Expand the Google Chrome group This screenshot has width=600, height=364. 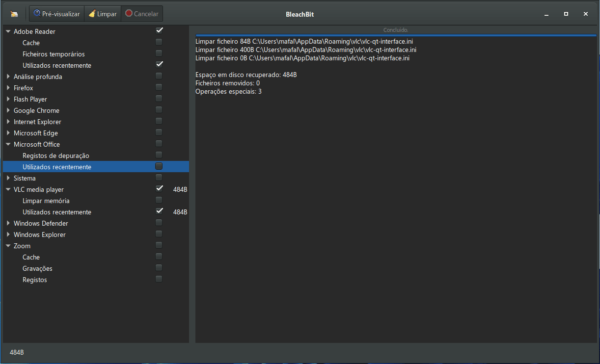(8, 110)
